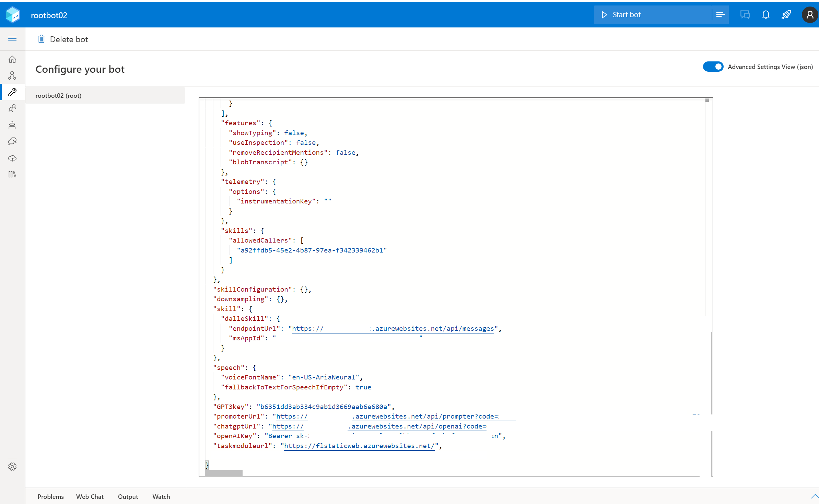Click the horizontal scrollbar thumb in editor
Viewport: 819px width, 504px height.
pyautogui.click(x=224, y=473)
